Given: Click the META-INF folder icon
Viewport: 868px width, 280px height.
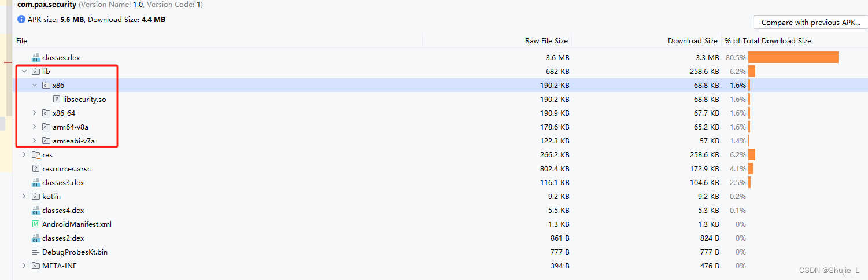Looking at the screenshot, I should pyautogui.click(x=36, y=266).
